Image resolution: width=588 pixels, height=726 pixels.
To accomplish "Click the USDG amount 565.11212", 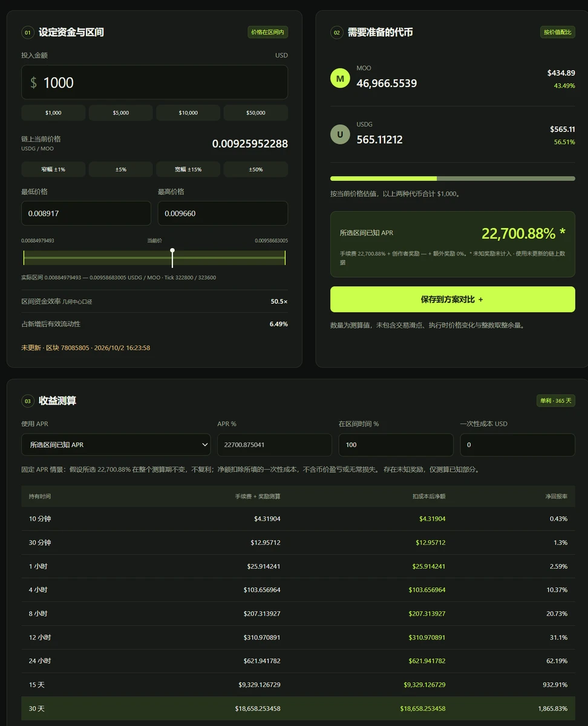I will pos(379,140).
